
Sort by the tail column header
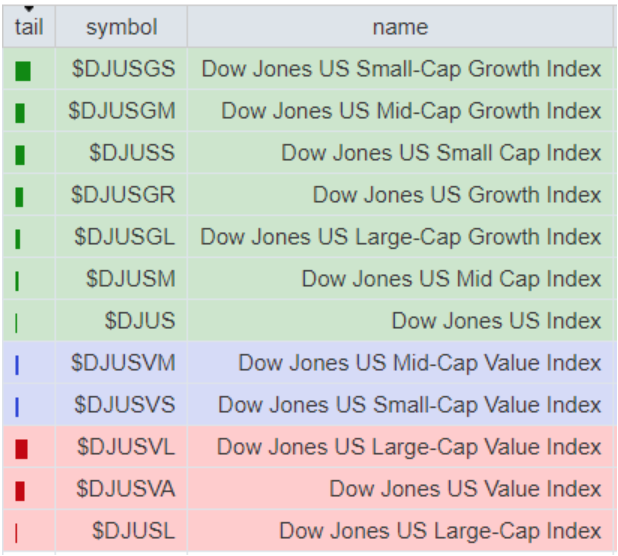(29, 26)
